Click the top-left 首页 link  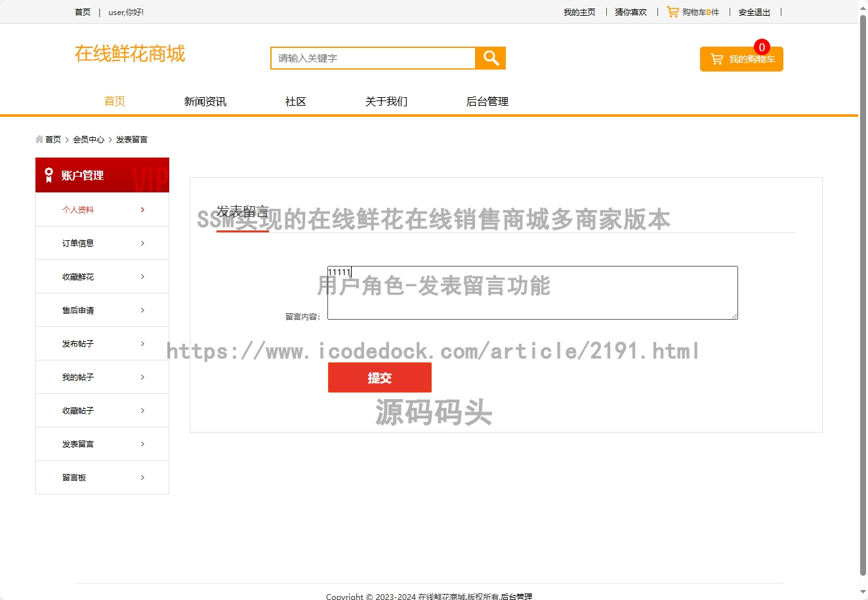click(x=83, y=12)
